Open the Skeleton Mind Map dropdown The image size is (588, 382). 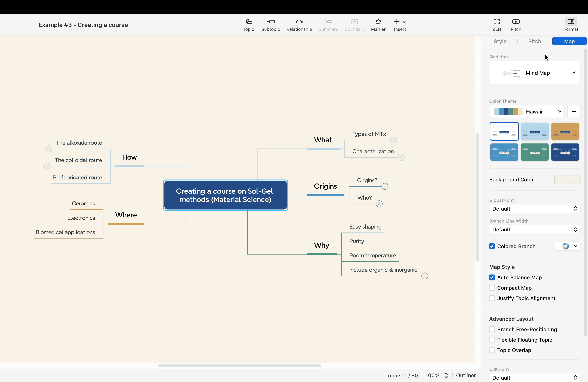[x=535, y=73]
